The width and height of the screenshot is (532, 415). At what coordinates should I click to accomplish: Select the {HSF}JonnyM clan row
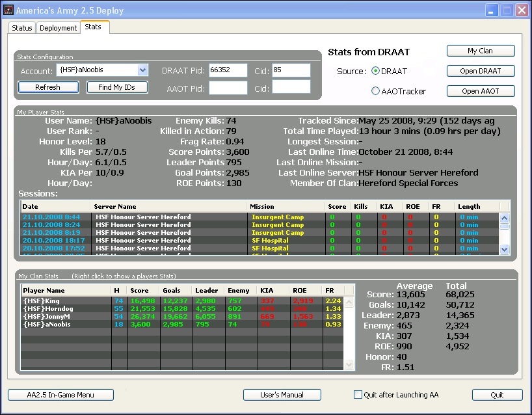[182, 316]
